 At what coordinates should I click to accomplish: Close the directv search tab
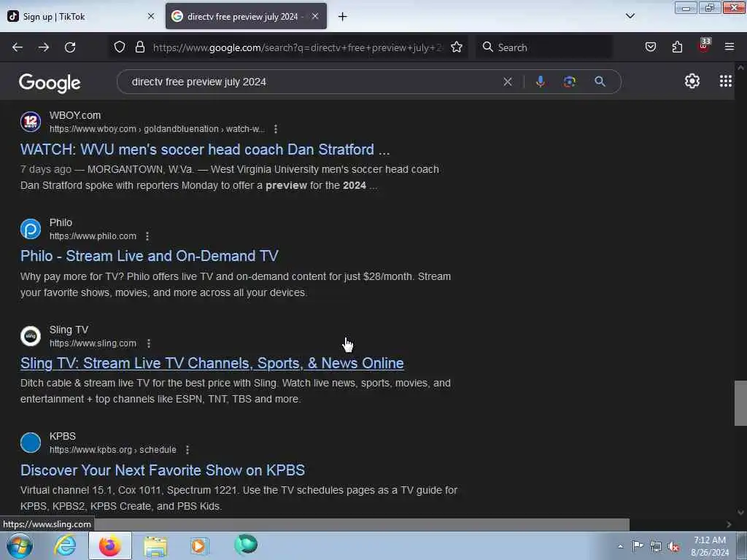(x=315, y=16)
